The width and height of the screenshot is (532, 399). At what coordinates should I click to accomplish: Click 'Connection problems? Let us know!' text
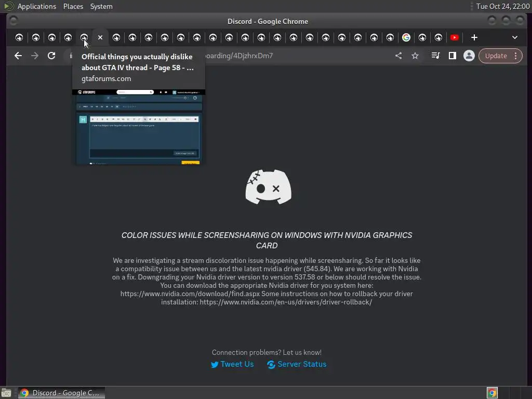tap(267, 352)
